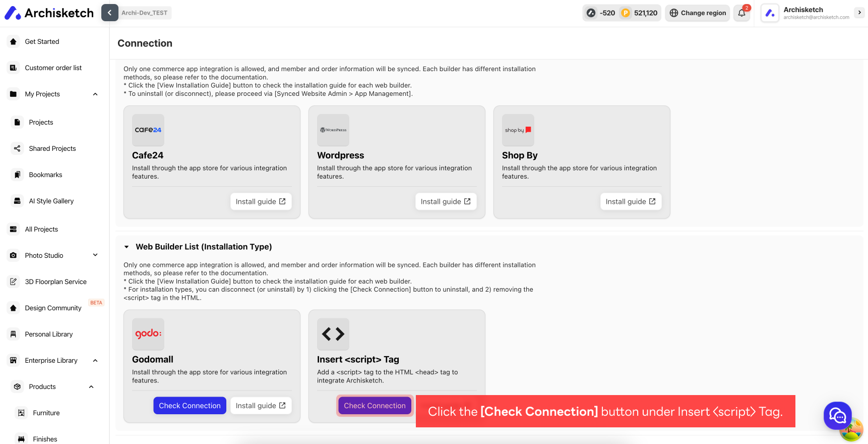868x444 pixels.
Task: Click the Shop By logo thumbnail
Action: (518, 130)
